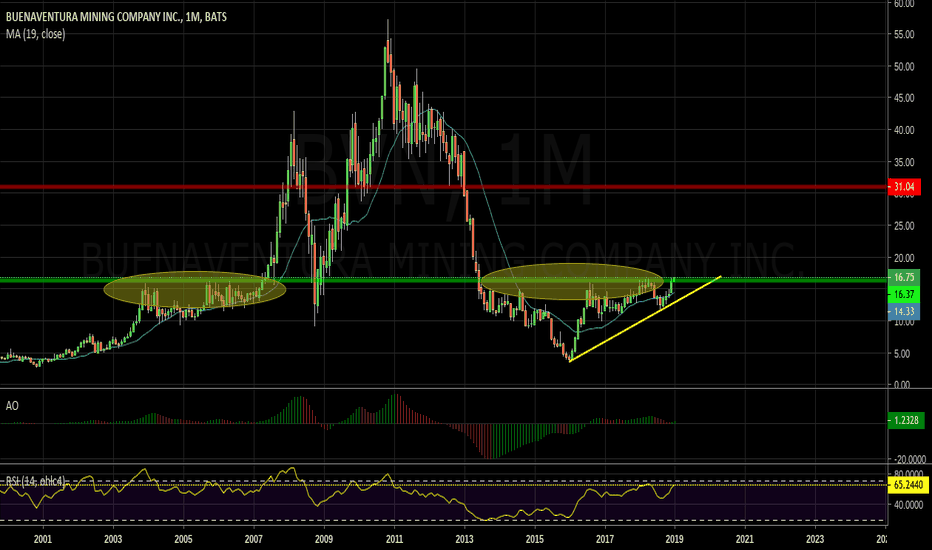Click the AO indicator label

click(12, 406)
